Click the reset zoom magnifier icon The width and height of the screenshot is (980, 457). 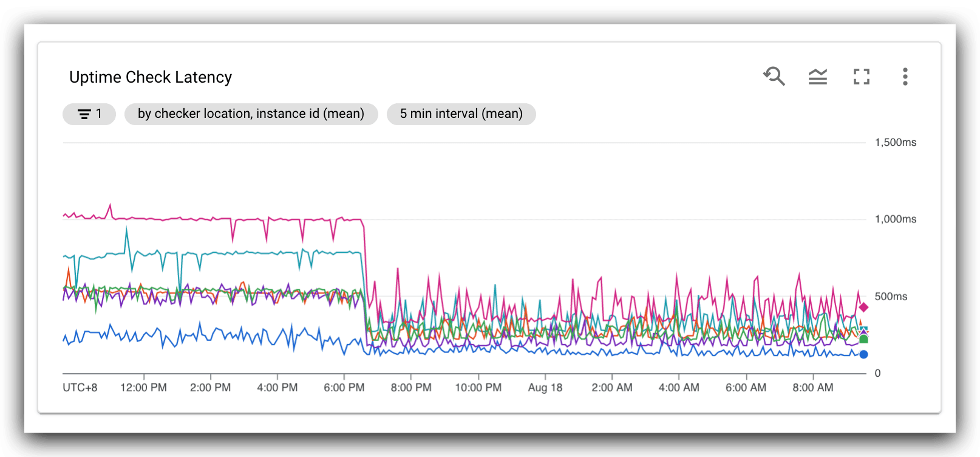[x=774, y=77]
